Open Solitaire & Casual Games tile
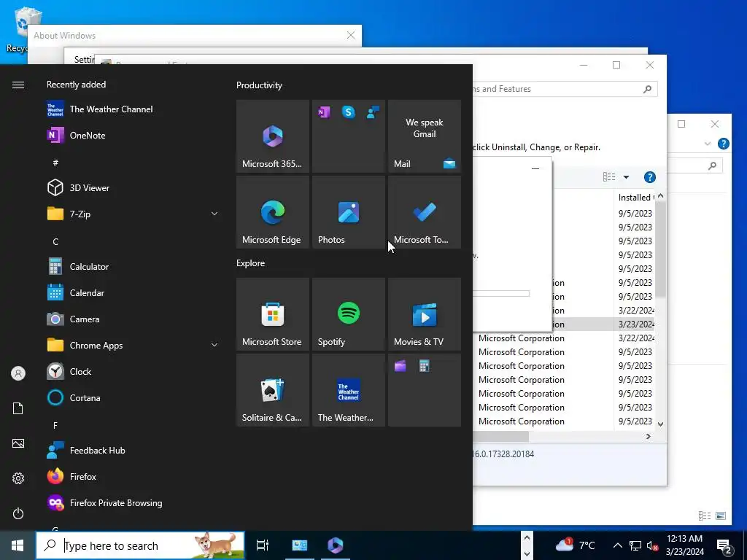 [x=273, y=390]
